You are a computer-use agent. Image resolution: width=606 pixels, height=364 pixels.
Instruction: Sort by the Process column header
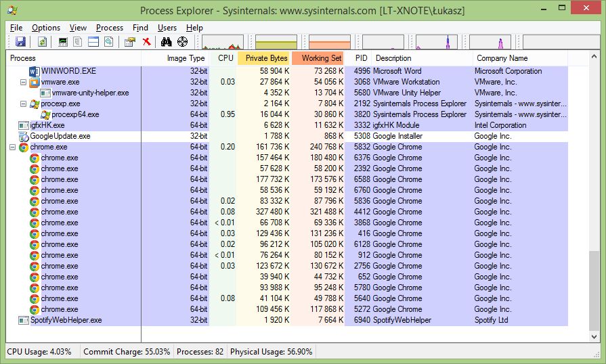point(73,58)
